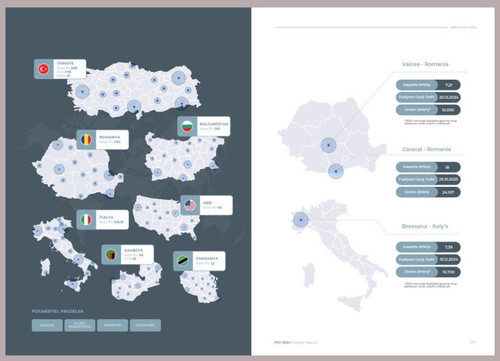Click the BULGARİSTAN country label
500x361 pixels.
[x=214, y=124]
